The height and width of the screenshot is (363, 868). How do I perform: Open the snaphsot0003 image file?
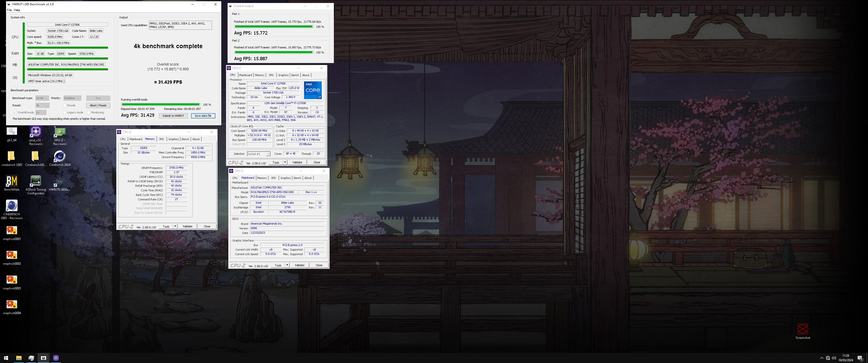12,282
